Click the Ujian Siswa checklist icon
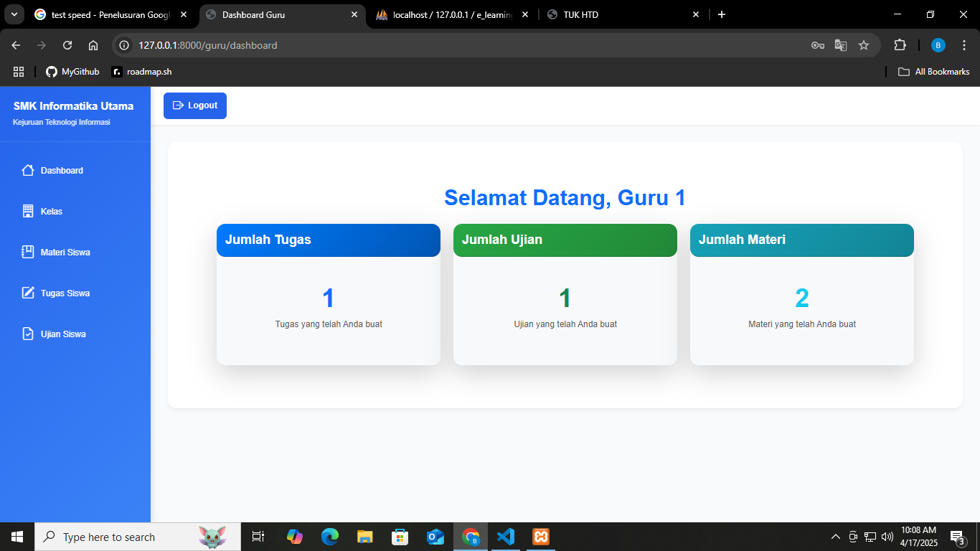Screen dimensions: 980x551 (28, 334)
